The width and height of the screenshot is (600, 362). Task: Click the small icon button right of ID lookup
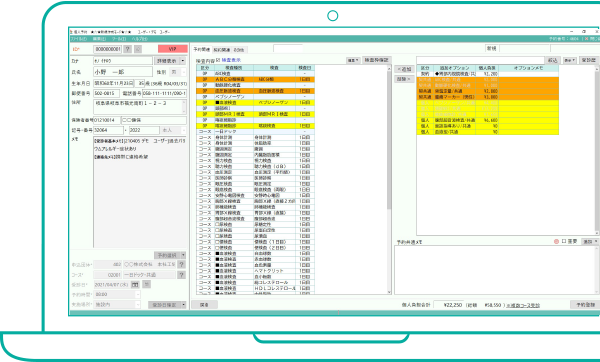[x=138, y=49]
